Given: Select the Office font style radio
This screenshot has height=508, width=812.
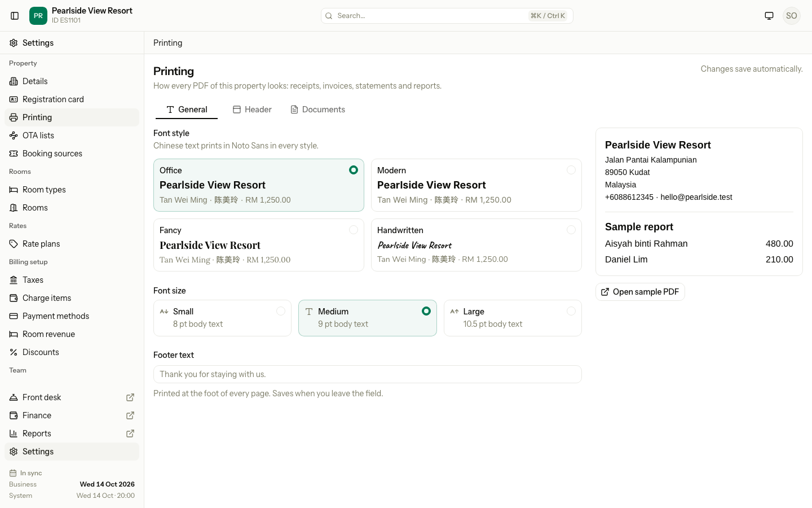Looking at the screenshot, I should pos(354,170).
